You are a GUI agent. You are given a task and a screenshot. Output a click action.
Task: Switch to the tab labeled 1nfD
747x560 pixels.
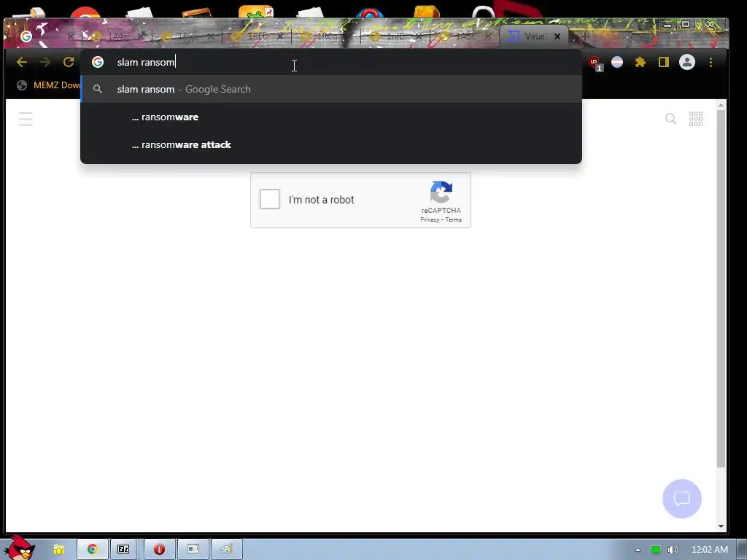point(396,36)
